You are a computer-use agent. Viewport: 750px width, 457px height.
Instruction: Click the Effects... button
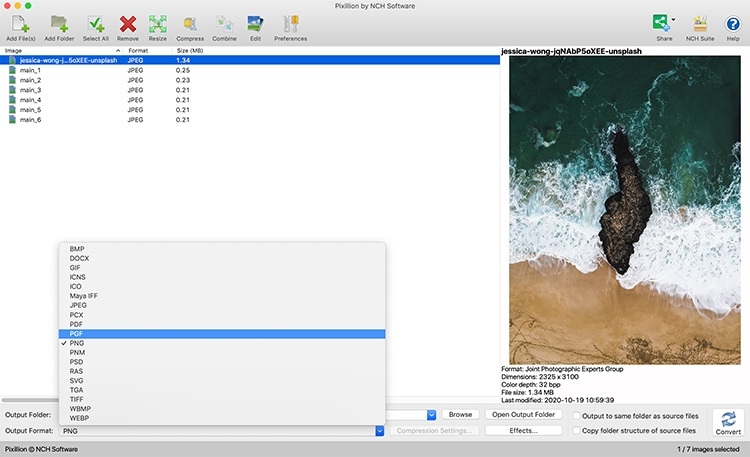tap(523, 431)
